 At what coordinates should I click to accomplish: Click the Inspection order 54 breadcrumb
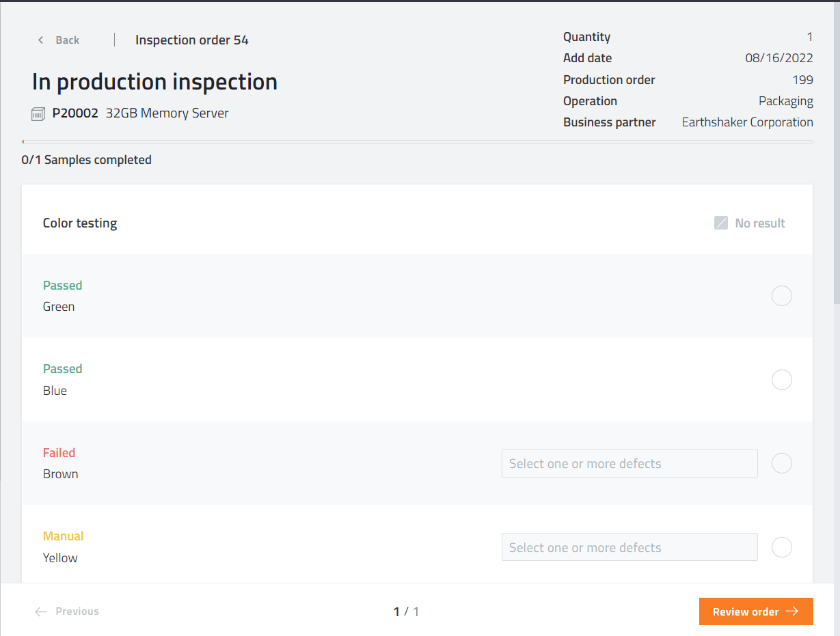click(192, 40)
